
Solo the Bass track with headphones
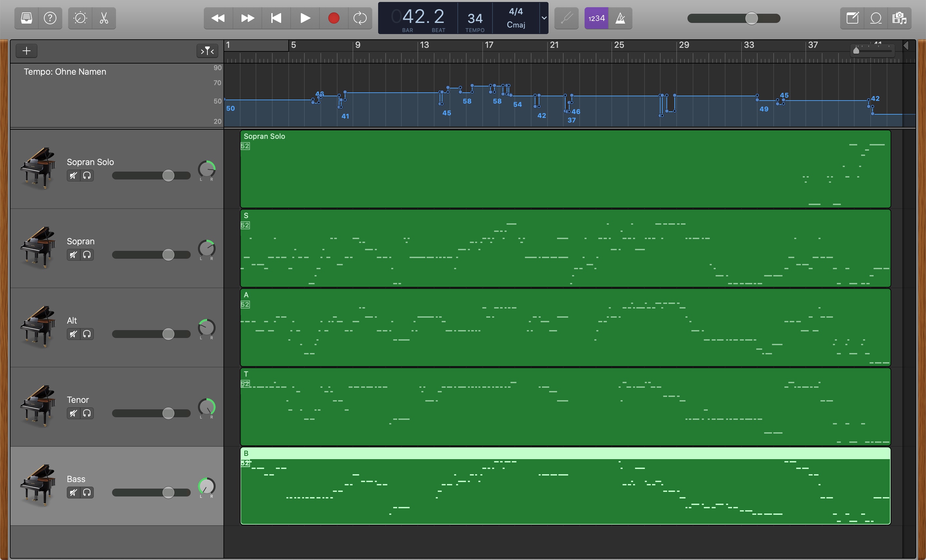tap(87, 493)
